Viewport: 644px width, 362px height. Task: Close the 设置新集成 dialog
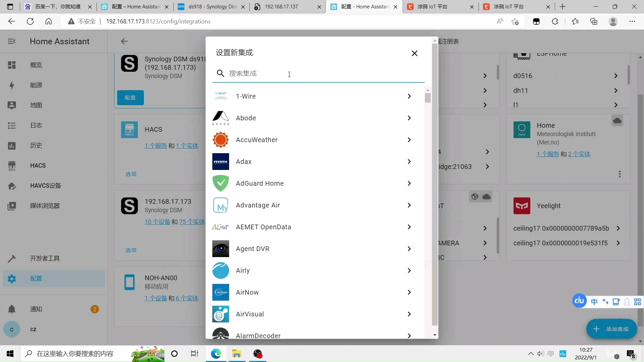pos(415,53)
